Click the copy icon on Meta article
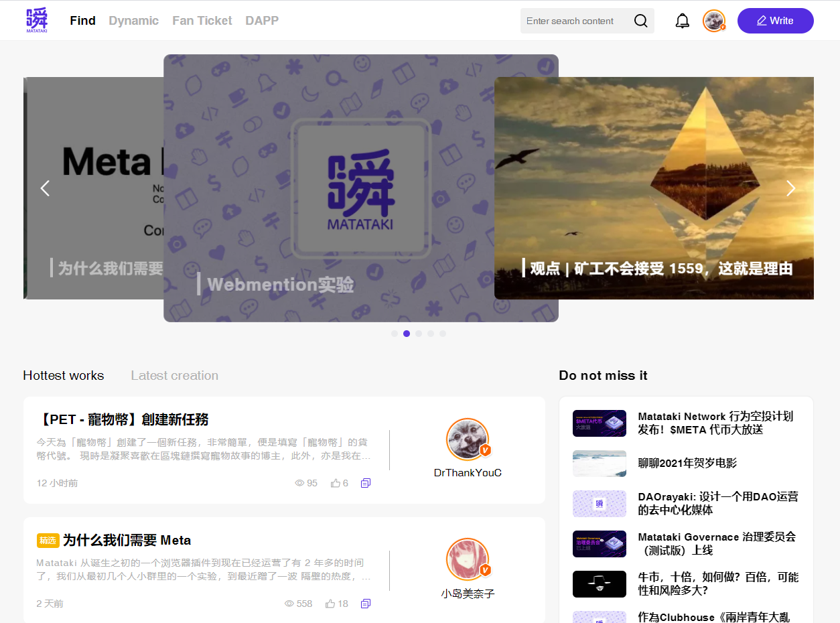Image resolution: width=840 pixels, height=623 pixels. (x=366, y=604)
